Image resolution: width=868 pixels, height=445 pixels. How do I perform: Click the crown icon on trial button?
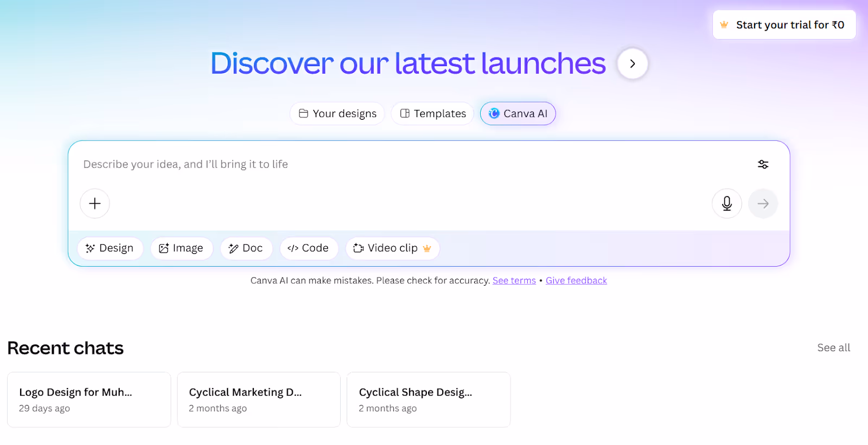[724, 25]
